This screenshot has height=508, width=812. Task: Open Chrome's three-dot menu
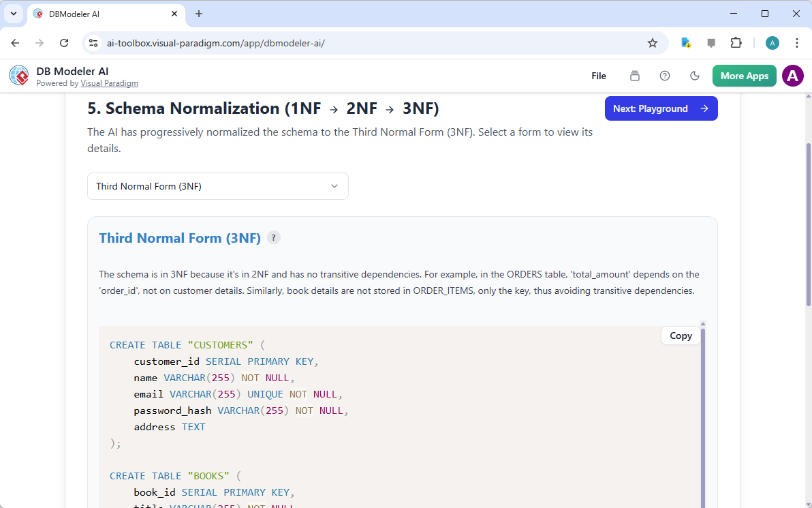(x=797, y=42)
